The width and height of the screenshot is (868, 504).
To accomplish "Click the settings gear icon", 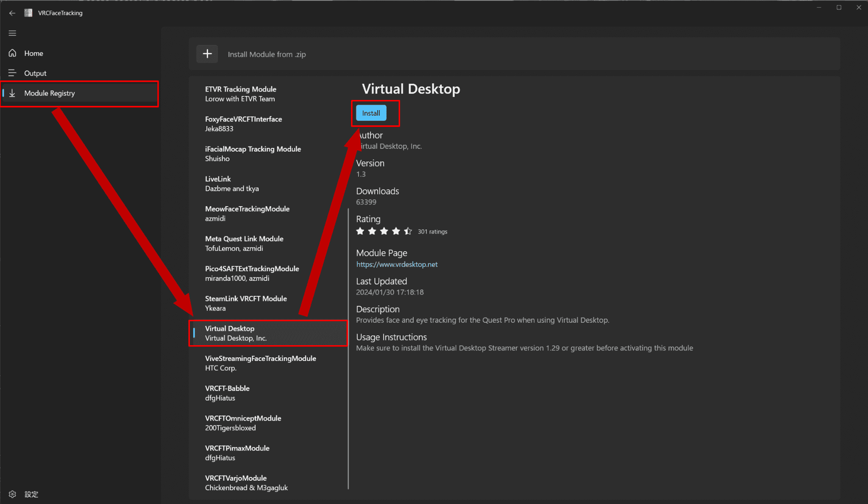I will tap(12, 494).
